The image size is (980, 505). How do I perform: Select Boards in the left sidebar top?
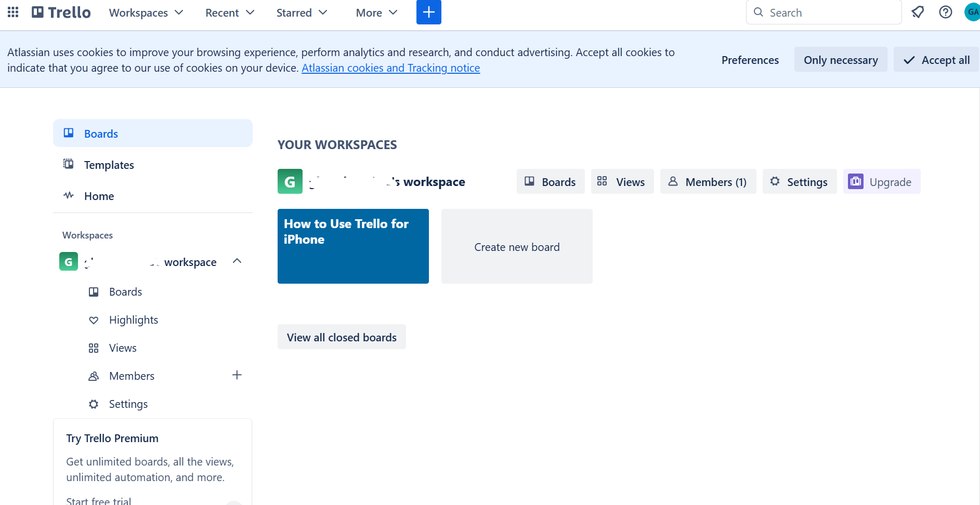pos(153,133)
